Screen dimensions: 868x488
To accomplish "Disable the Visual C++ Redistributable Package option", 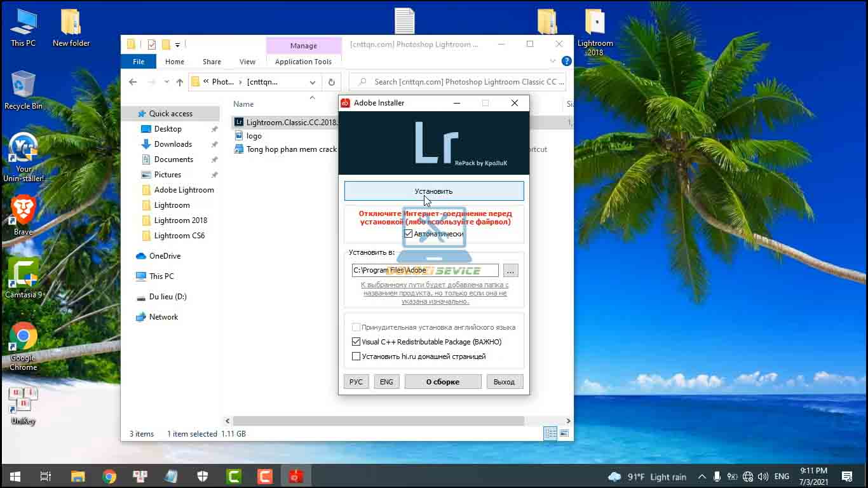I will click(x=356, y=341).
